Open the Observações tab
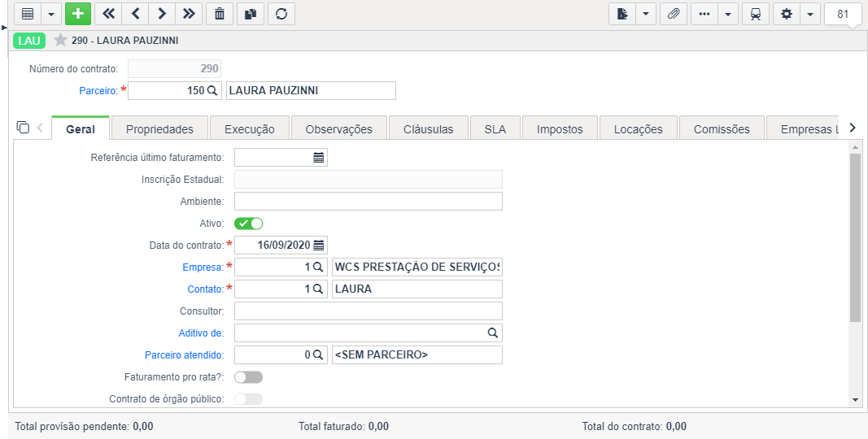The image size is (868, 439). [x=338, y=128]
